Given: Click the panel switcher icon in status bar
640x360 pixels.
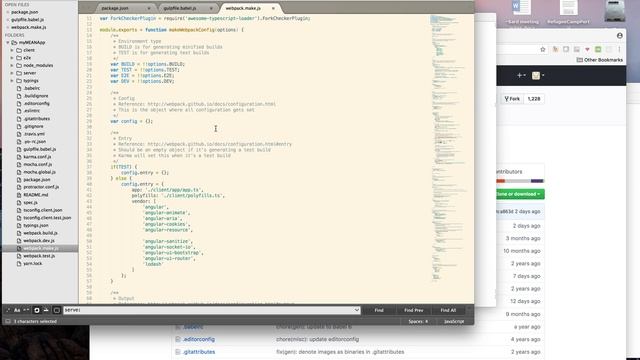Looking at the screenshot, I should point(8,322).
